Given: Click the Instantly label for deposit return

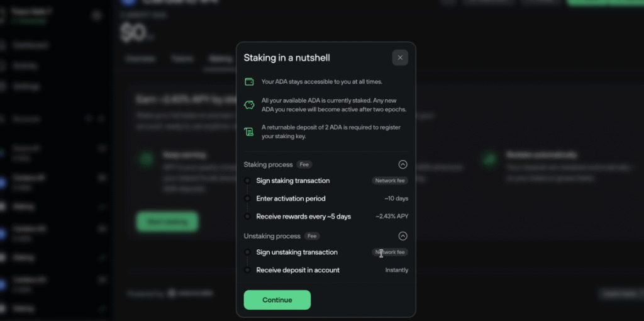Looking at the screenshot, I should 397,270.
